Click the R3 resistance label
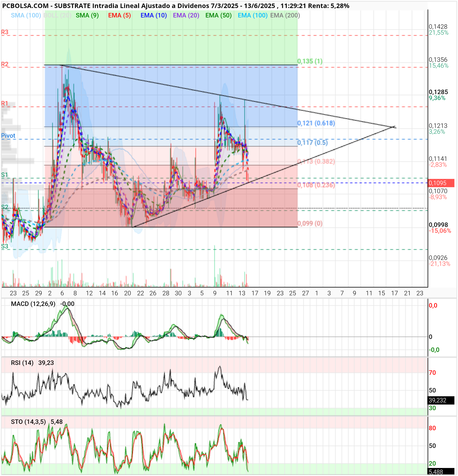 (5, 32)
